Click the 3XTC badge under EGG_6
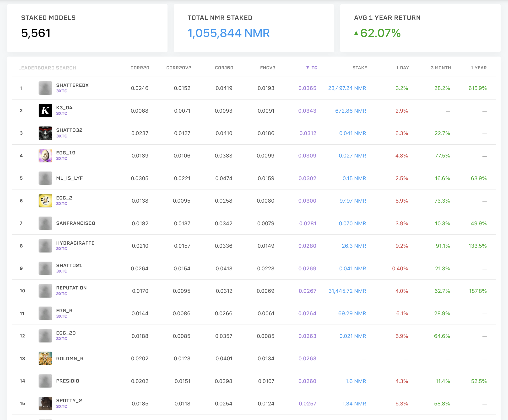 coord(61,316)
